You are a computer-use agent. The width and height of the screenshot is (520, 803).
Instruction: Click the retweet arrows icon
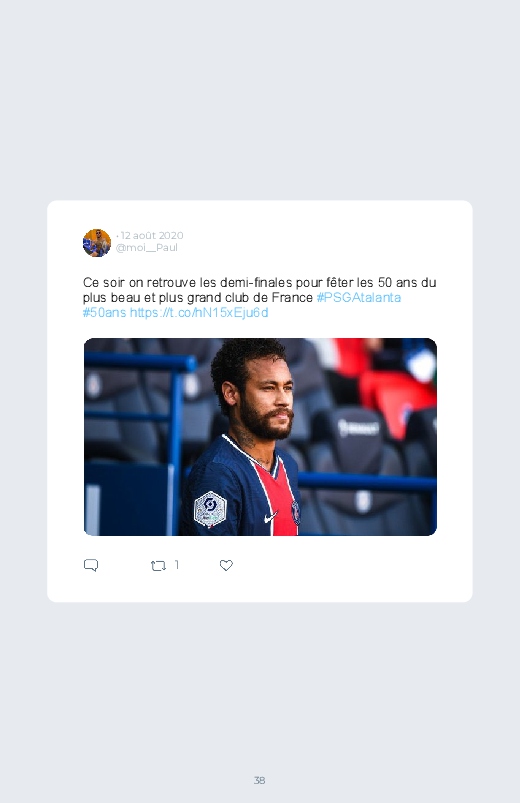[x=158, y=566]
